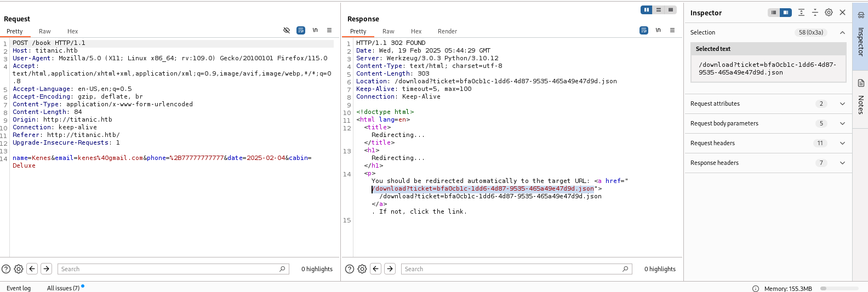Select the Request Pretty tab
868x292 pixels.
[15, 31]
